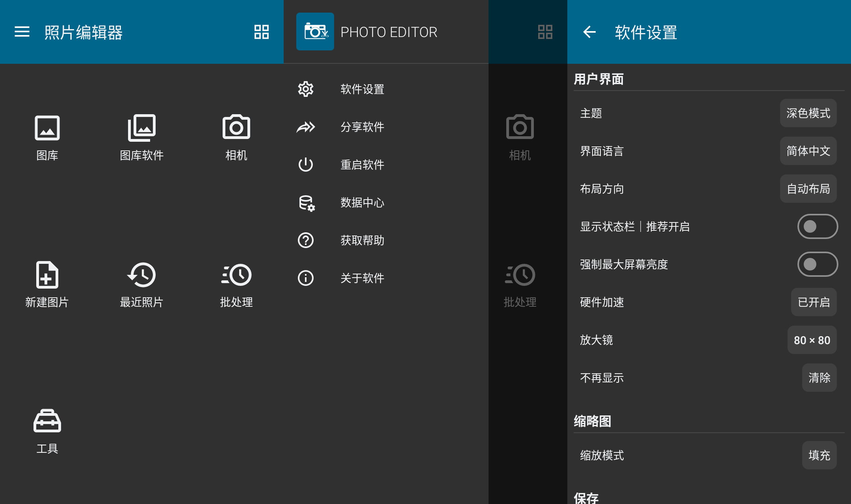Change 布局方向 from 自动布局

point(808,189)
